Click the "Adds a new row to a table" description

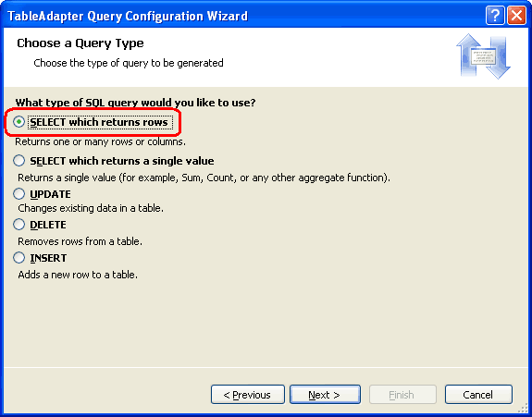pos(78,275)
